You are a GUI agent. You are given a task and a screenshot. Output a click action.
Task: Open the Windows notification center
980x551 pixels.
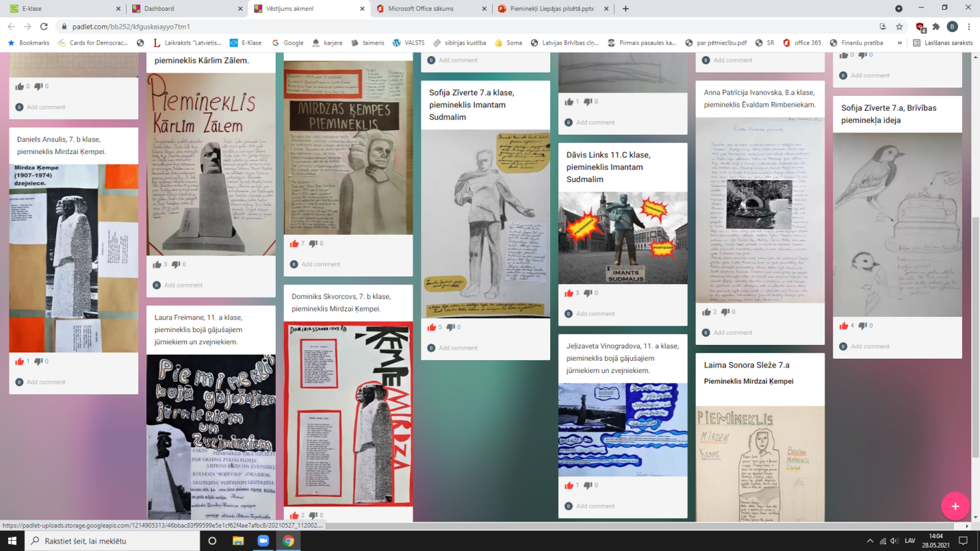point(963,541)
